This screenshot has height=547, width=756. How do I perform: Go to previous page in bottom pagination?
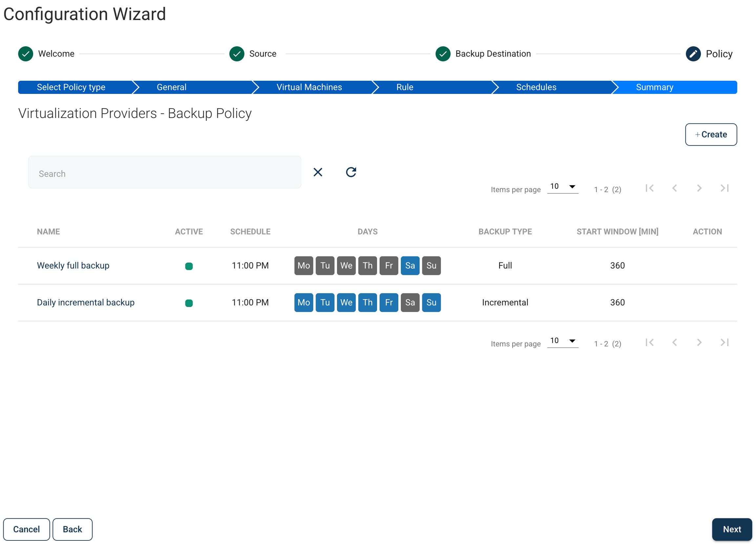(x=674, y=342)
